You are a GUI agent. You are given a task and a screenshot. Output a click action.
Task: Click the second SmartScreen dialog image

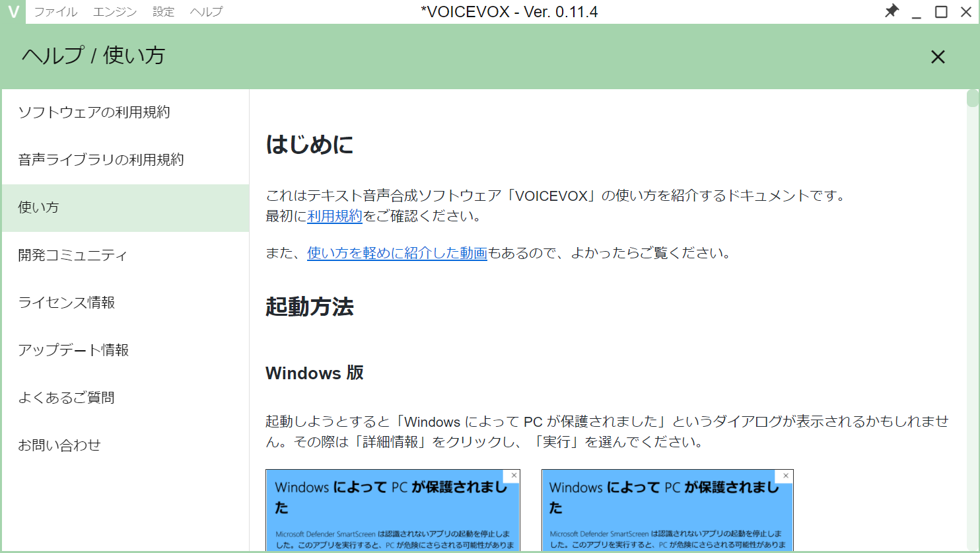click(x=667, y=510)
